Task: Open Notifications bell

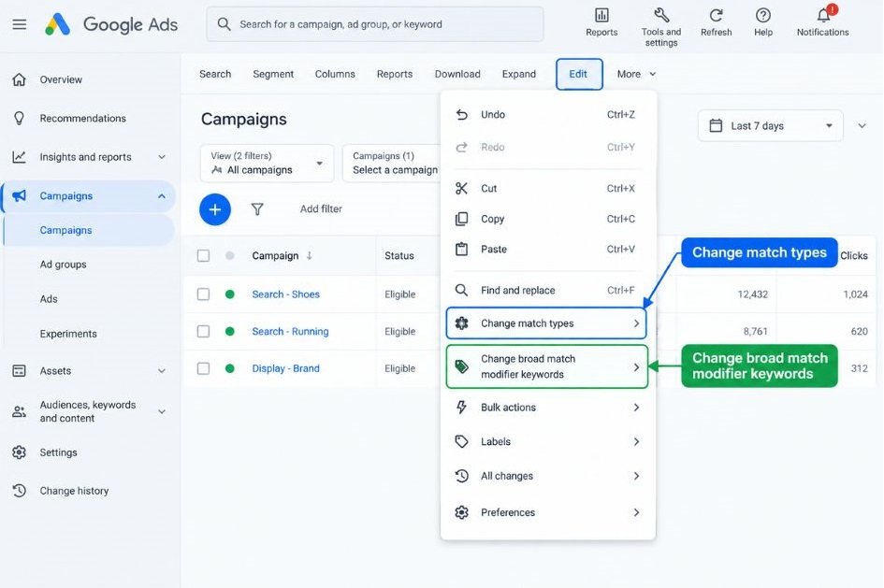Action: tap(822, 22)
